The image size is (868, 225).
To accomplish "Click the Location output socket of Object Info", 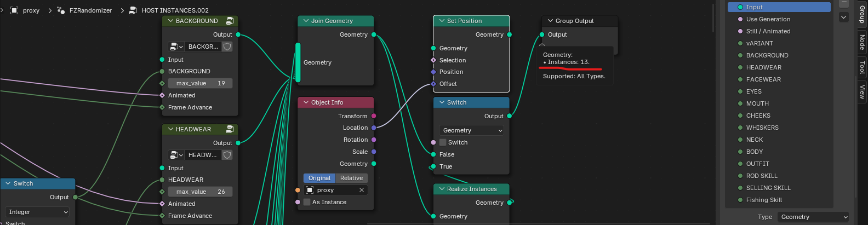I will (x=374, y=128).
